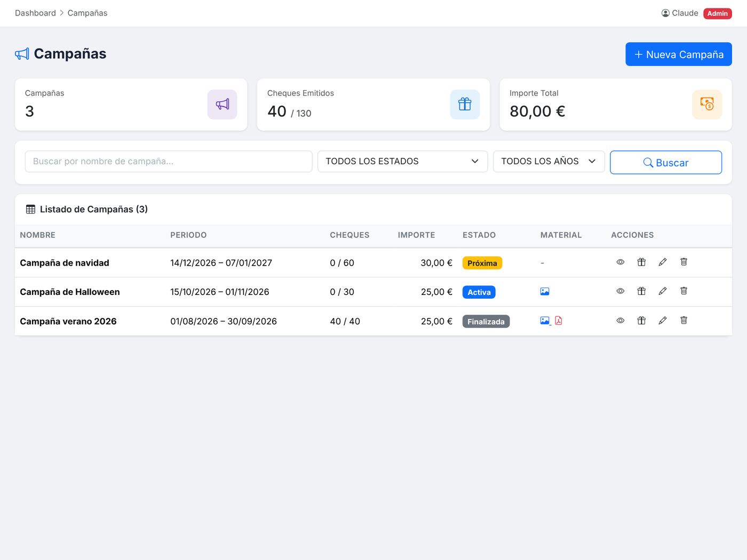This screenshot has height=560, width=747.
Task: Click the Listado de Campañas (3) heading
Action: click(94, 210)
